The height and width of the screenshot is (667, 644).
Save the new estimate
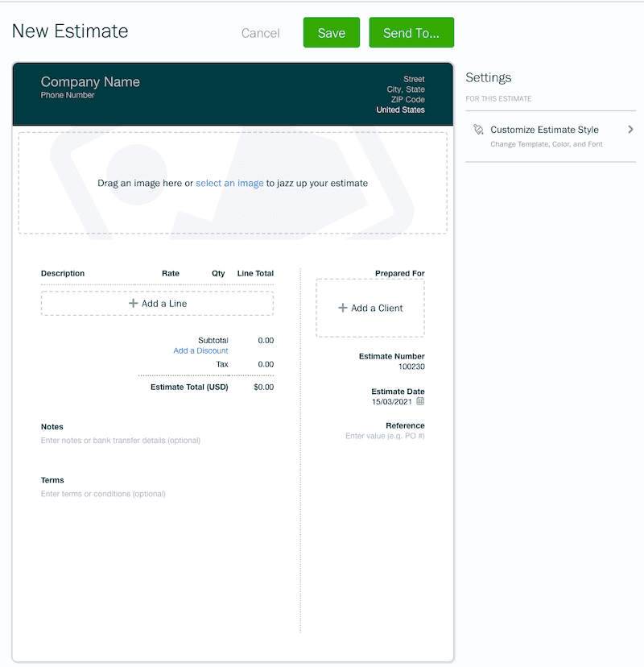click(331, 33)
